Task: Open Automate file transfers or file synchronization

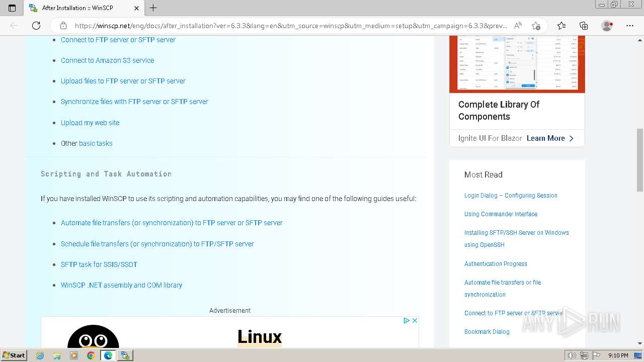Action: point(503,289)
